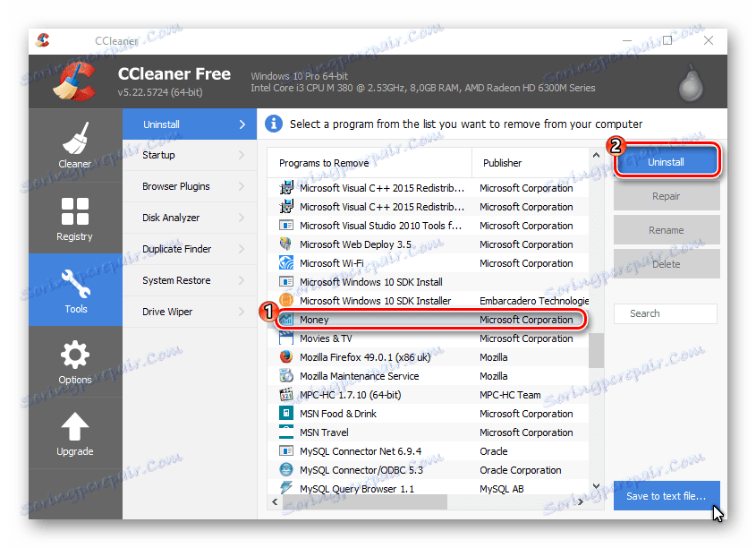This screenshot has width=756, height=548.
Task: Click the vertical scrollbar down arrow
Action: click(x=596, y=486)
